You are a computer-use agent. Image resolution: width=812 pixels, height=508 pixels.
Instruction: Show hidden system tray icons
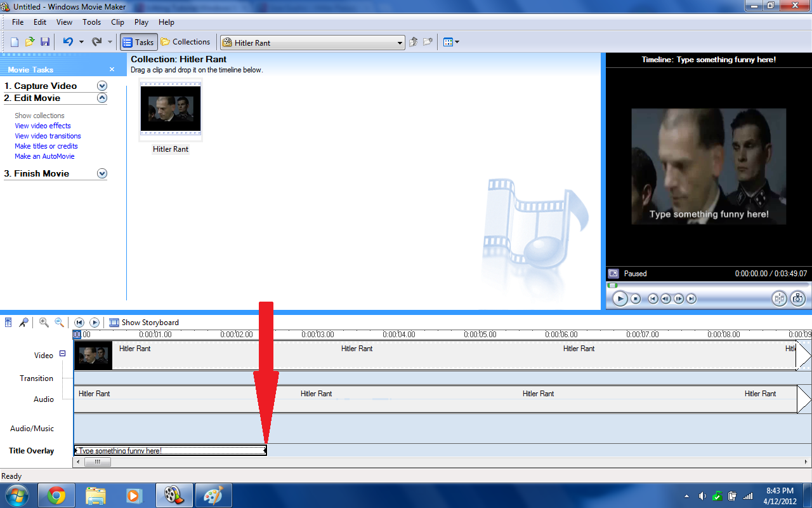point(687,496)
